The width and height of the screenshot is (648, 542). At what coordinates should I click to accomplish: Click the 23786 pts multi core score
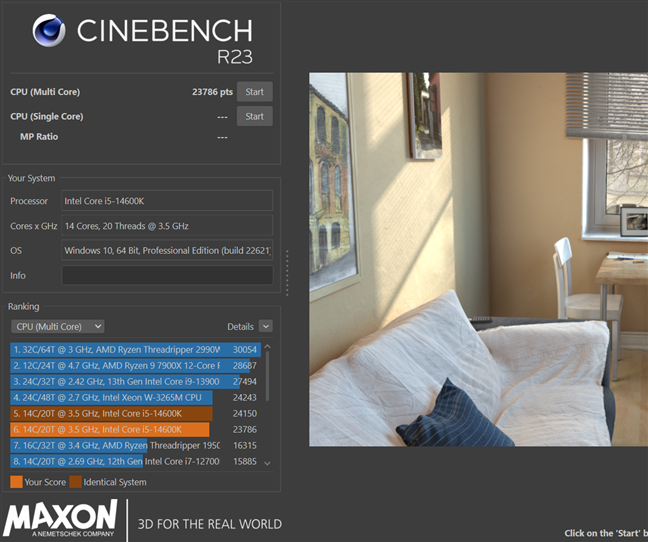pos(212,92)
